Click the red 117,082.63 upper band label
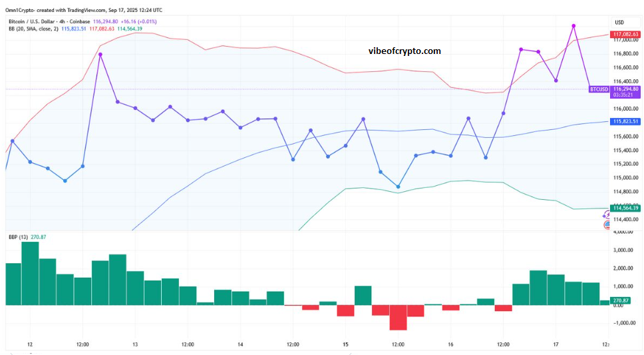Screen dimensions: 644x355 pos(625,34)
